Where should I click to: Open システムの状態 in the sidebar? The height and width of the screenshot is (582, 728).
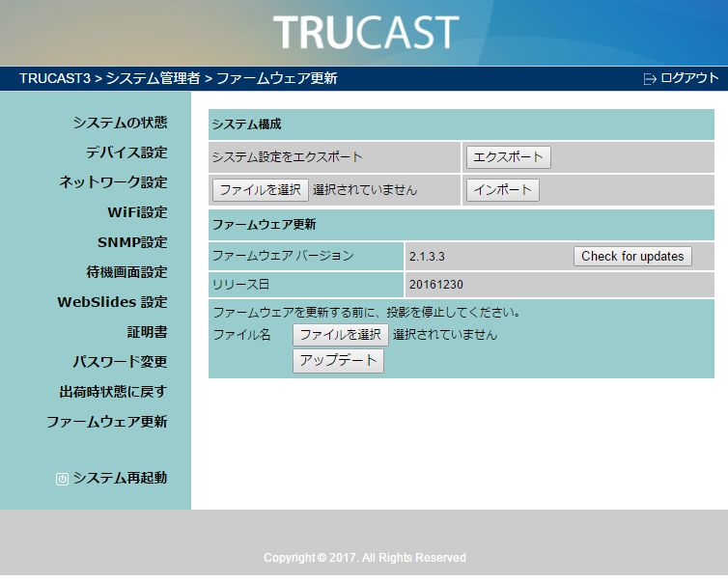120,123
